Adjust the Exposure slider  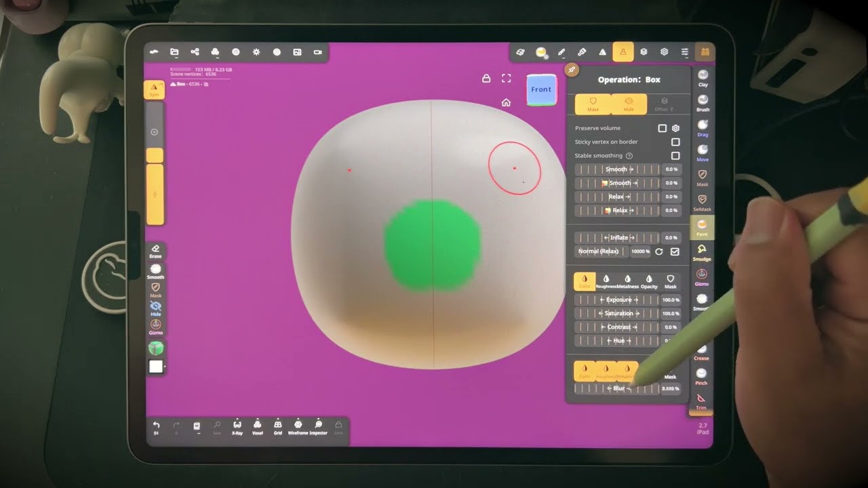coord(617,300)
